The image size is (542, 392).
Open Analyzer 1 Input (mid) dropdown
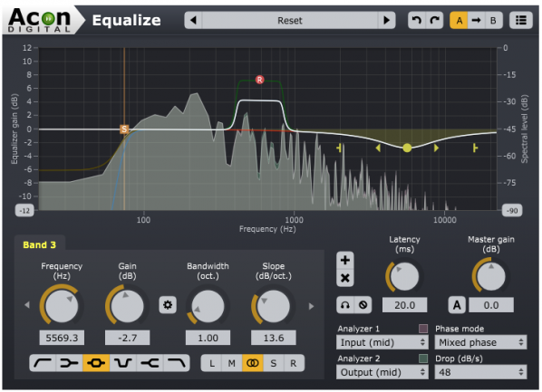click(382, 342)
